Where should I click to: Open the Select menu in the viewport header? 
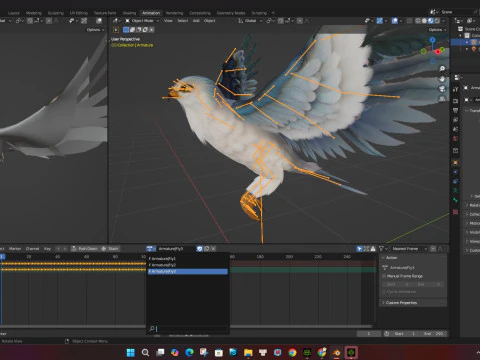(x=183, y=21)
